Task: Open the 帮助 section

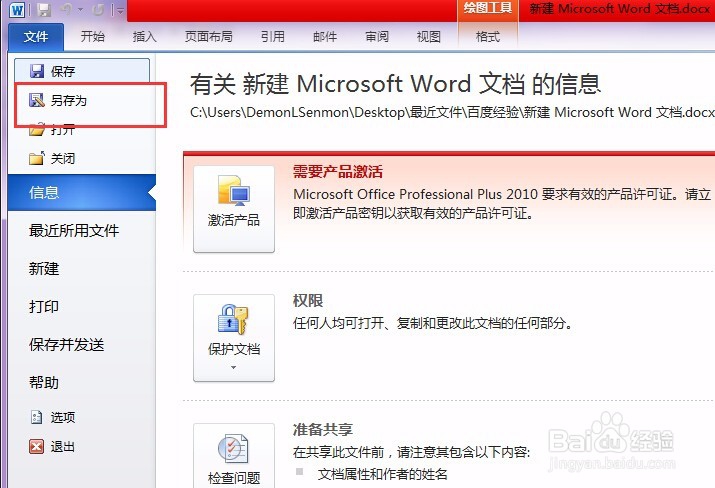Action: (44, 383)
